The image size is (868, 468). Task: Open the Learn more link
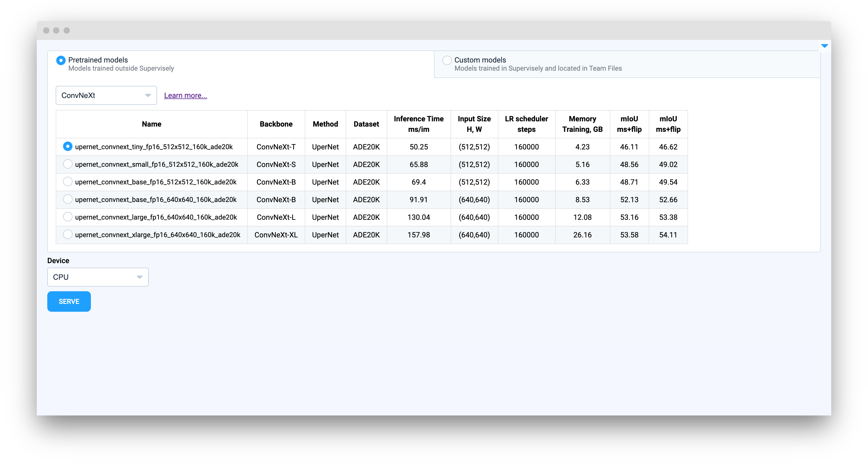point(185,95)
